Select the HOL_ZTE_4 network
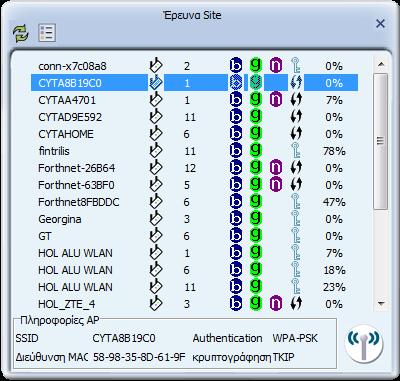 [x=66, y=304]
